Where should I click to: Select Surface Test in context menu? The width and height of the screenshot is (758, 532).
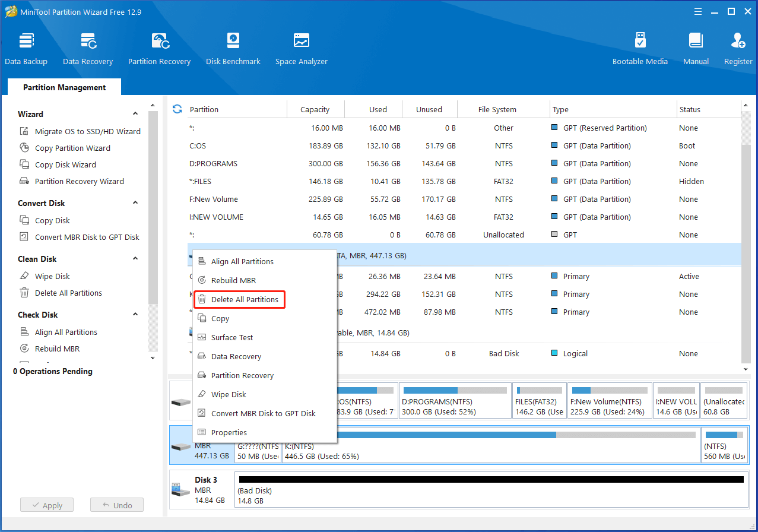[265, 337]
